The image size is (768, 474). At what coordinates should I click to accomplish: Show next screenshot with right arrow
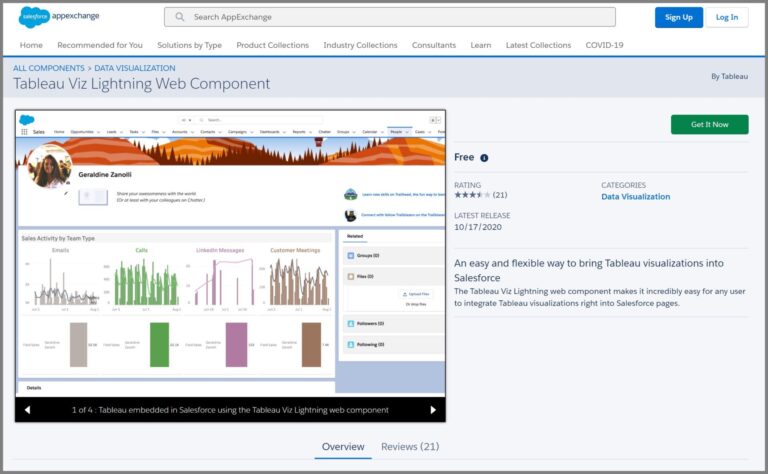coord(433,410)
